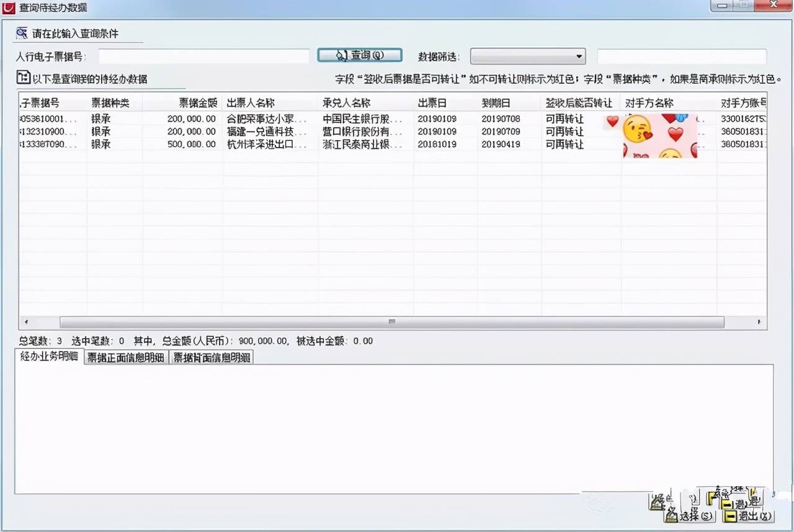The height and width of the screenshot is (532, 794).
Task: Switch to the 票据正面信息明细 tab
Action: point(126,357)
